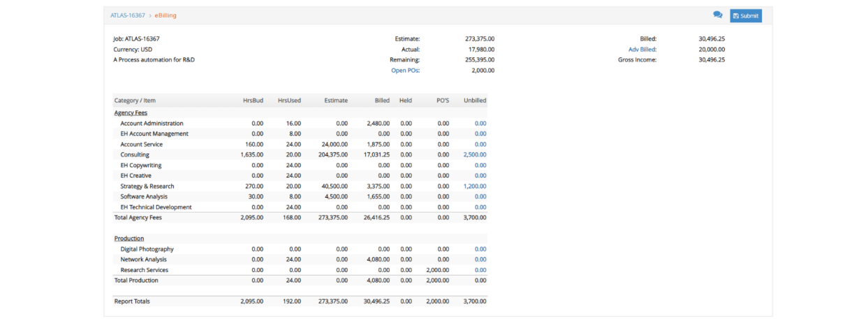Click Strategy & Research unbilled 1,200.00
Viewport: 868px width, 323px height.
click(475, 186)
